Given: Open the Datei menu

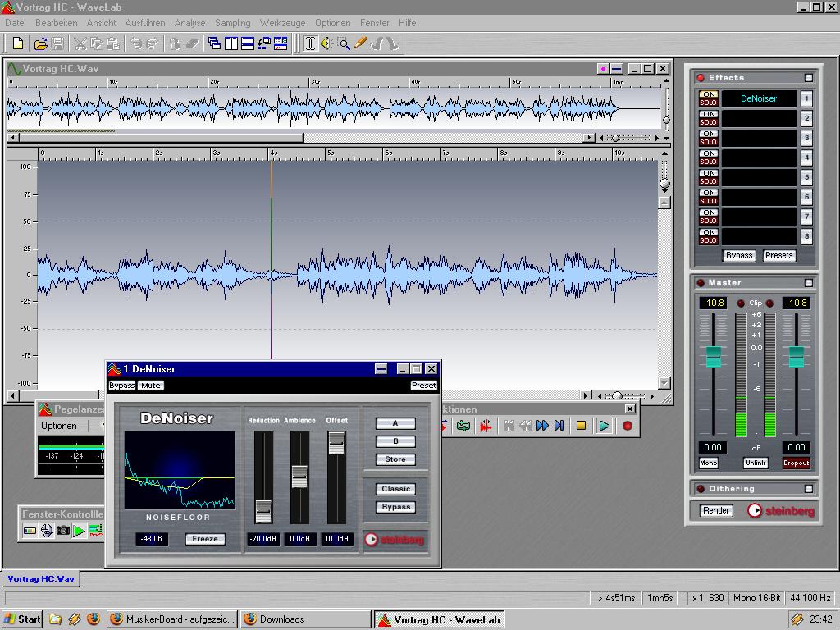Looking at the screenshot, I should pyautogui.click(x=15, y=23).
